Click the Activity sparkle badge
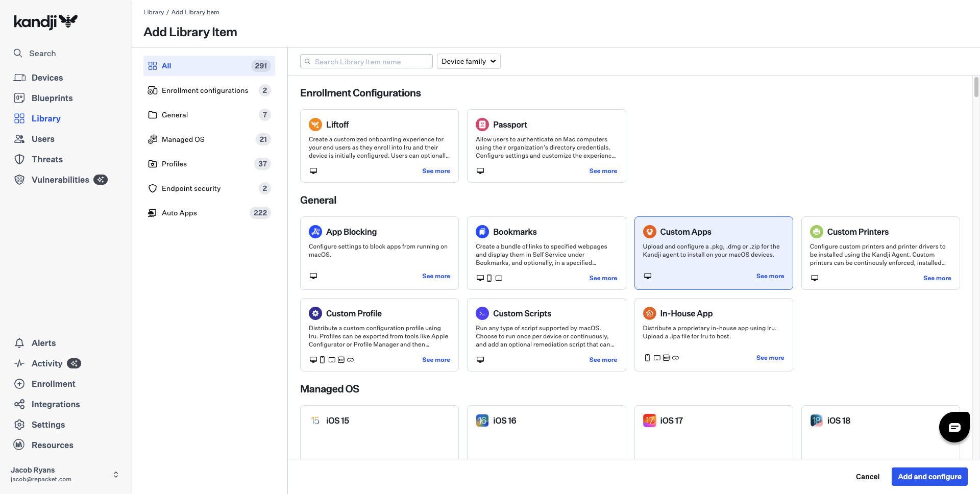The image size is (980, 494). 74,363
